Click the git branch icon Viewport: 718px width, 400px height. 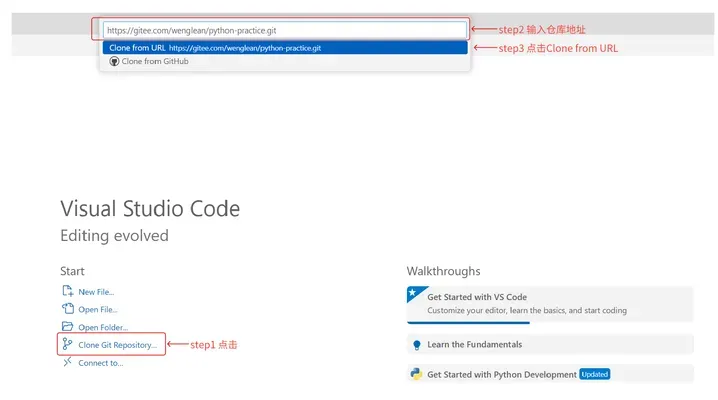tap(68, 344)
